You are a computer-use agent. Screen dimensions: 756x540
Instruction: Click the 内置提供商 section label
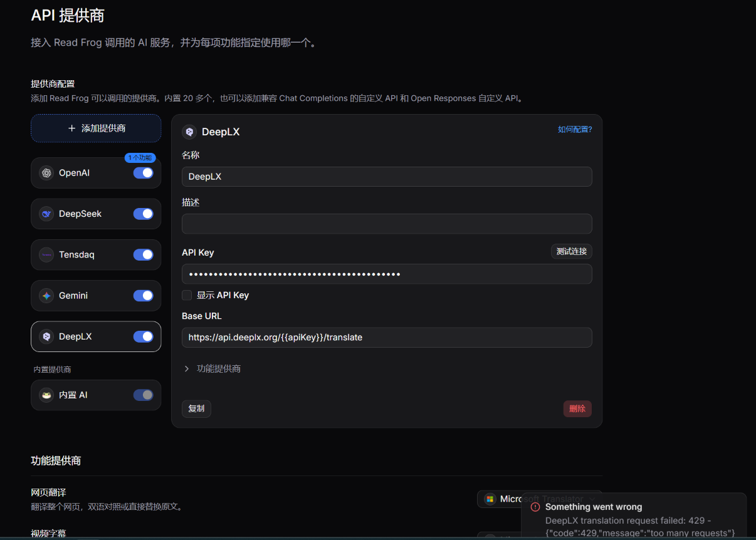pyautogui.click(x=53, y=370)
